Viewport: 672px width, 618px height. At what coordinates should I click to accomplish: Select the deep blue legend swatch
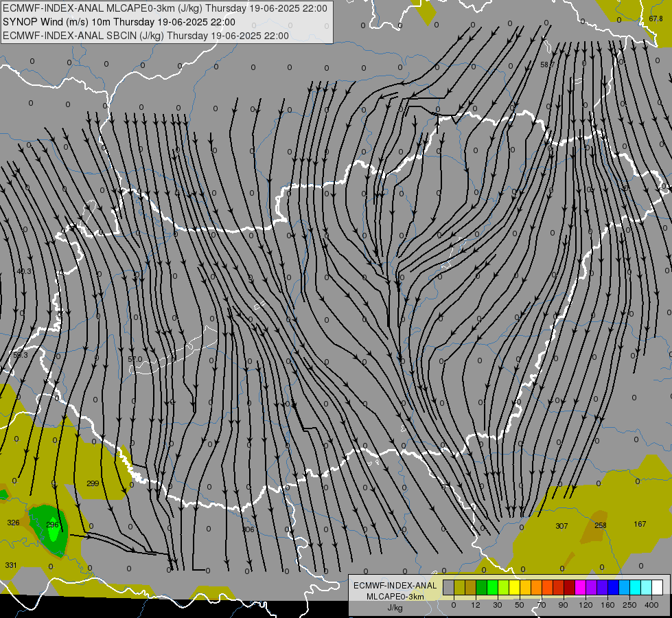614,587
